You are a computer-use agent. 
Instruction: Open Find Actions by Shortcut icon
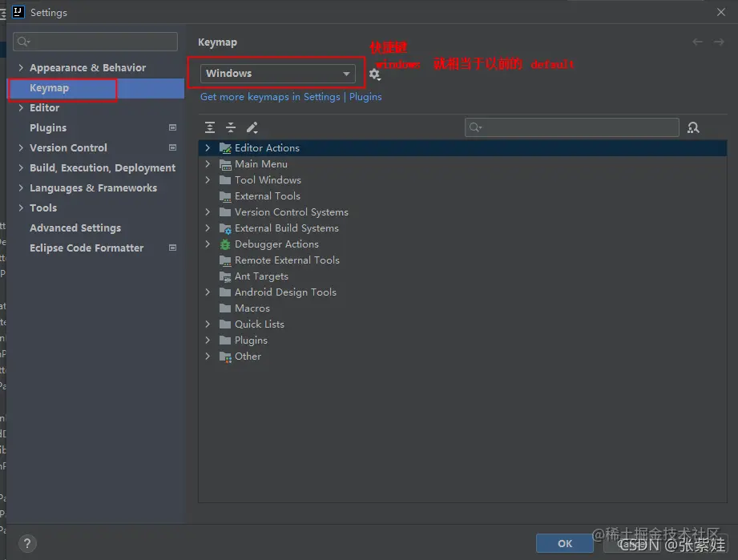coord(693,127)
